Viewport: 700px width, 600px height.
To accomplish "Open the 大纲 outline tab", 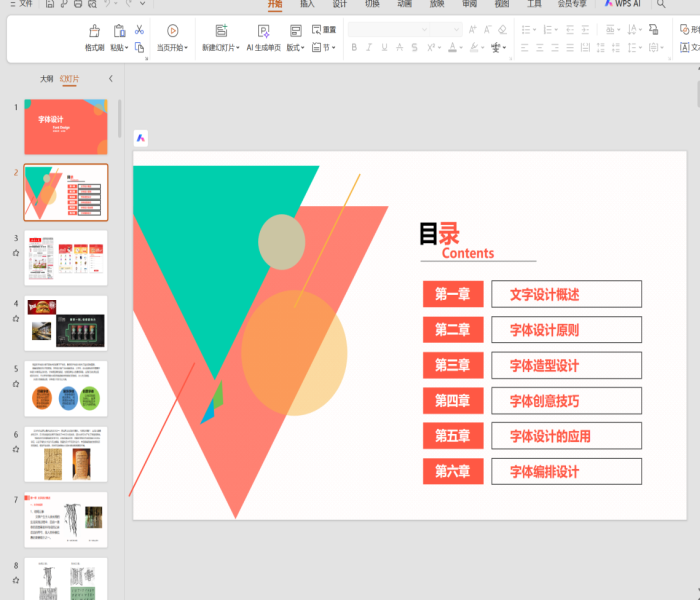I will click(x=46, y=78).
